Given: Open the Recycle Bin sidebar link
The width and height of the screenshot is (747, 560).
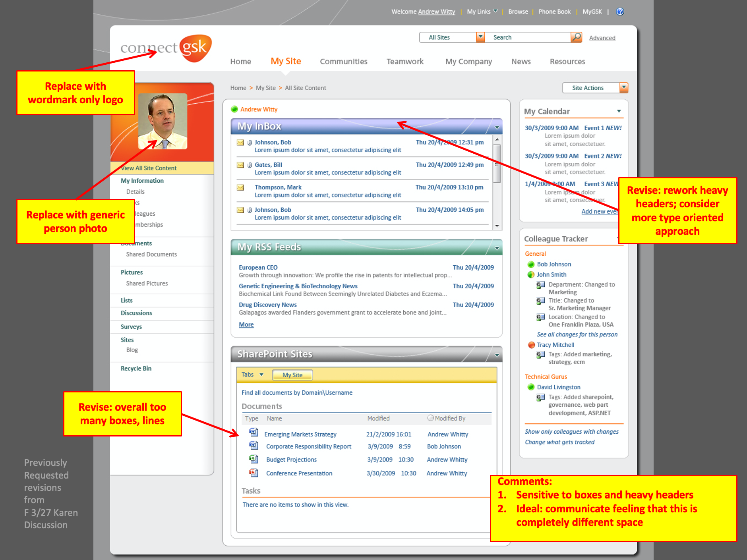Looking at the screenshot, I should click(136, 369).
